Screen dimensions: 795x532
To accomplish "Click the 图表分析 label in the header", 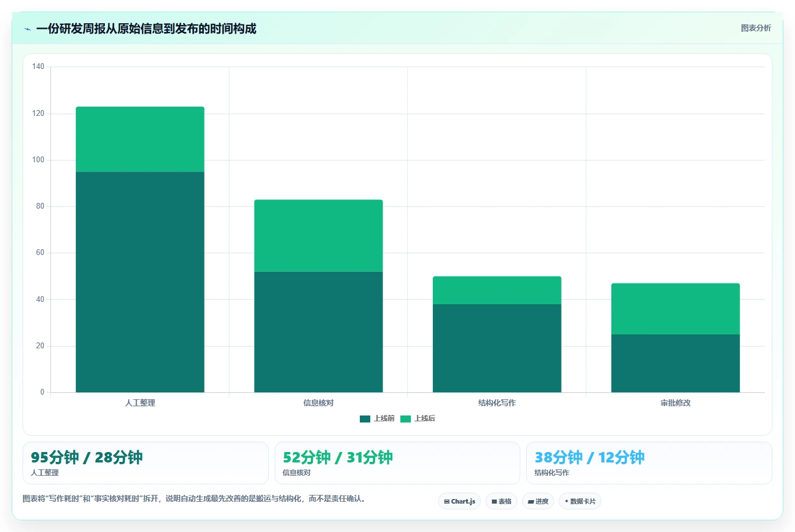I will [x=756, y=28].
